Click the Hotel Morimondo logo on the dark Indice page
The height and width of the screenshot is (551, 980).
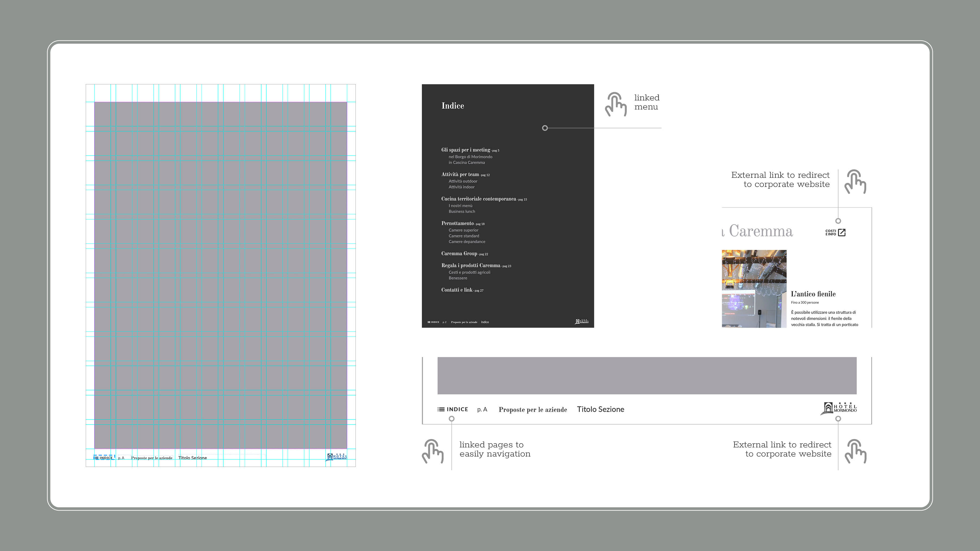tap(581, 322)
